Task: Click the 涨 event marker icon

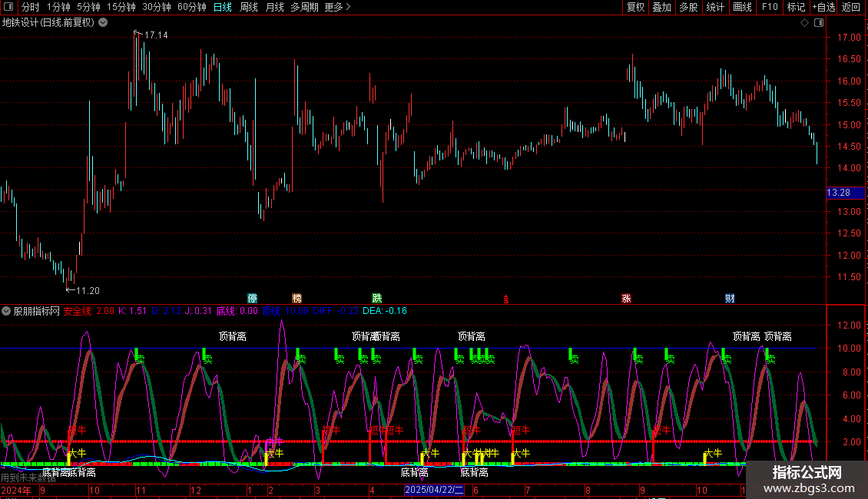Action: pyautogui.click(x=626, y=298)
